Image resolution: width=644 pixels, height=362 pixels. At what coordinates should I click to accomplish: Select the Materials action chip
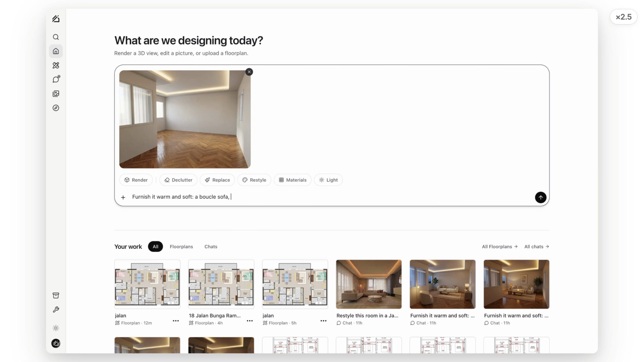pos(293,180)
